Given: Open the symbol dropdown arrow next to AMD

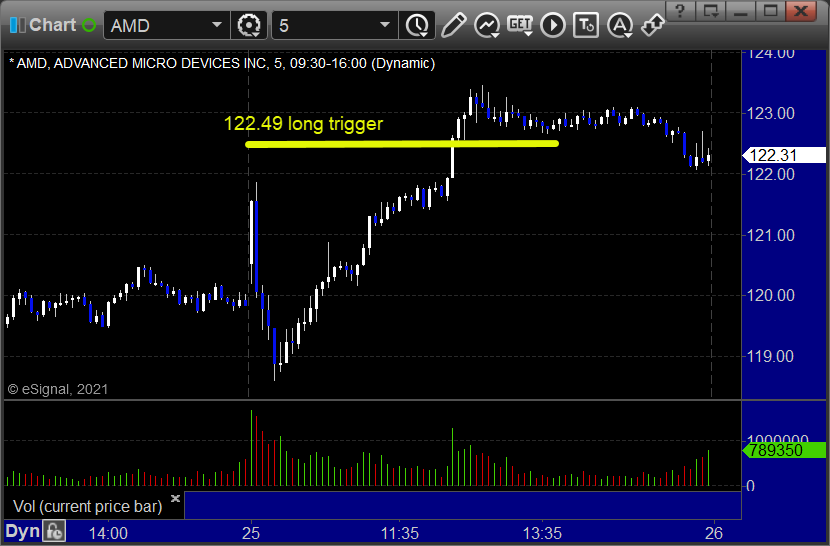Looking at the screenshot, I should point(217,25).
